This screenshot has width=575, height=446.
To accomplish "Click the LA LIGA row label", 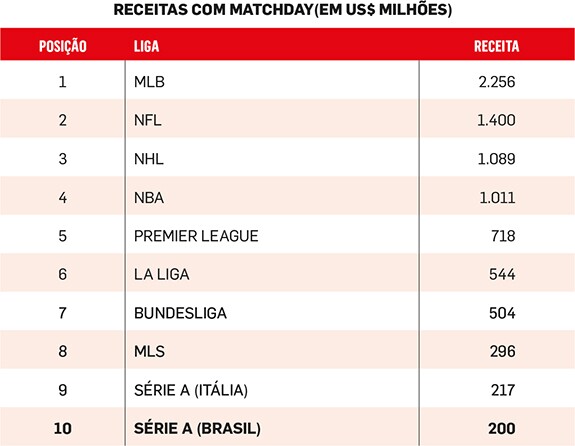I will point(162,275).
